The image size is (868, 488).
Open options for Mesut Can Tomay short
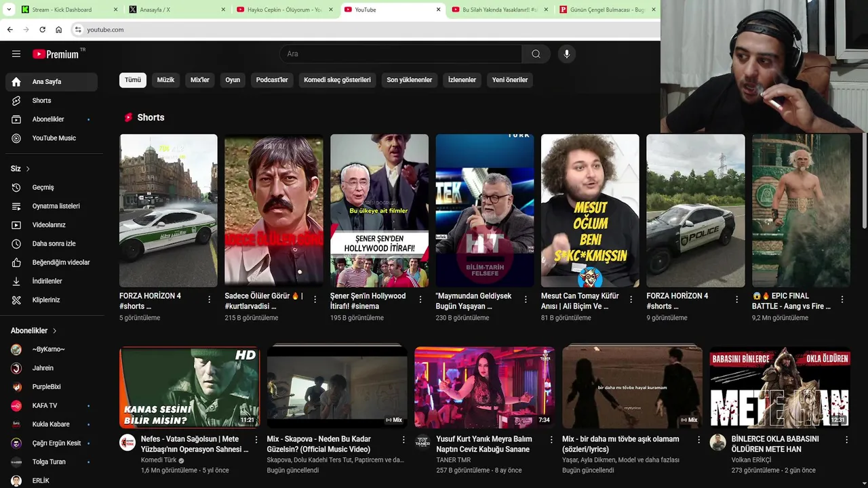point(631,299)
